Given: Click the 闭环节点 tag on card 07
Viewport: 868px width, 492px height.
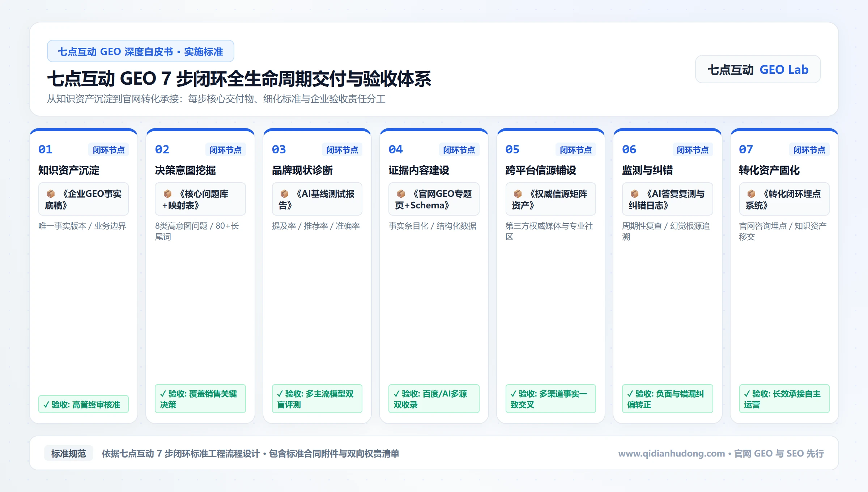Looking at the screenshot, I should (809, 150).
